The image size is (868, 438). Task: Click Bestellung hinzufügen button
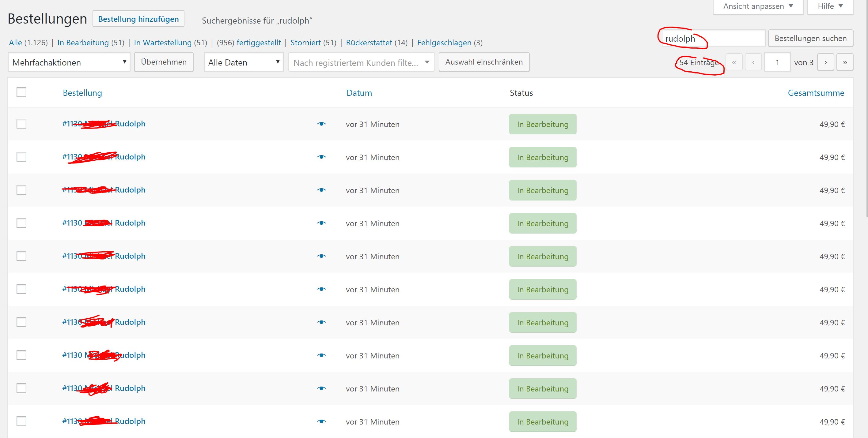138,19
